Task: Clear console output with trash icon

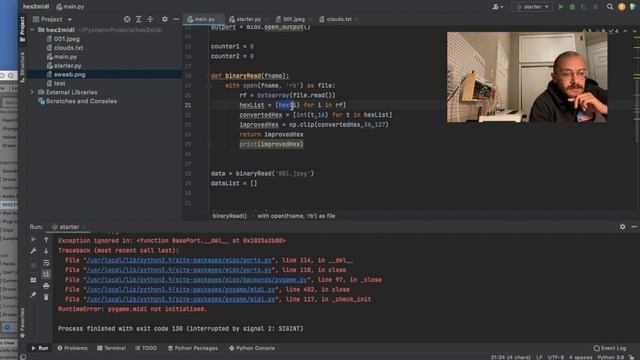Action: click(x=46, y=297)
